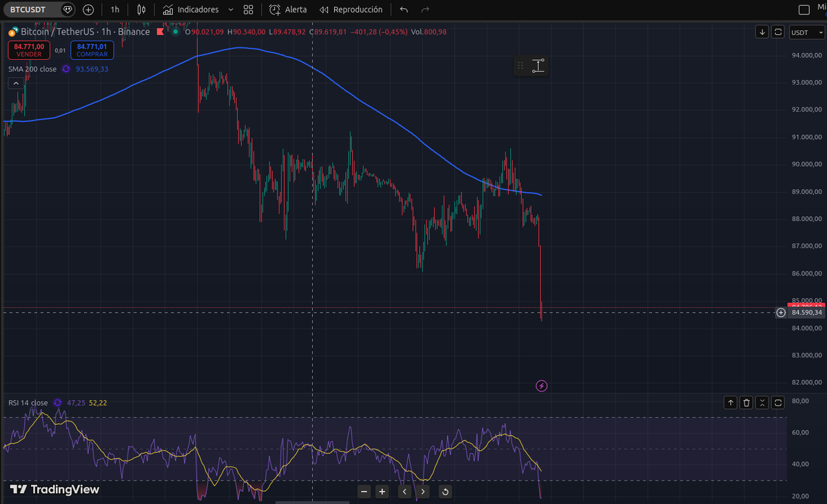Open the USDT currency dropdown
The image size is (827, 504).
point(806,32)
